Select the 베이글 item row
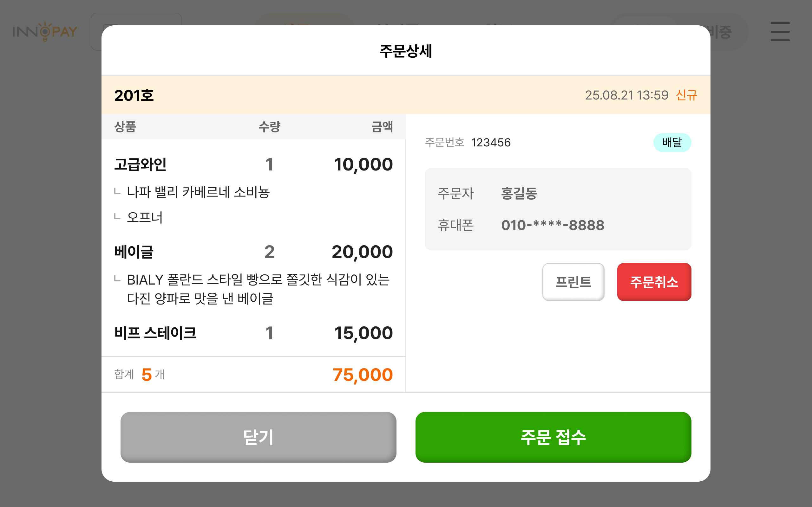 coord(134,252)
